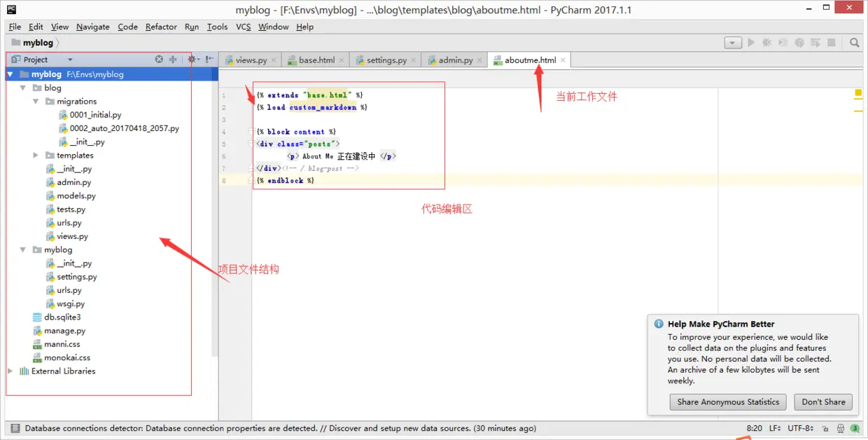The width and height of the screenshot is (868, 440).
Task: Click the Run with Coverage toolbar icon
Action: 783,43
